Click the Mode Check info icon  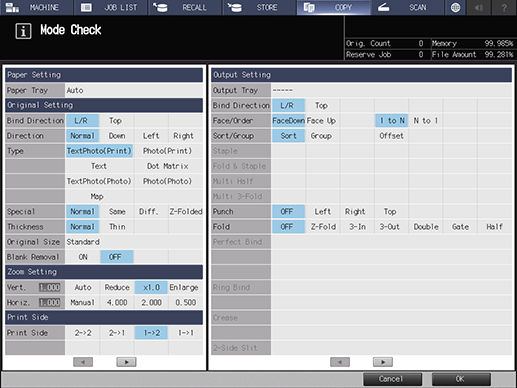pyautogui.click(x=23, y=31)
